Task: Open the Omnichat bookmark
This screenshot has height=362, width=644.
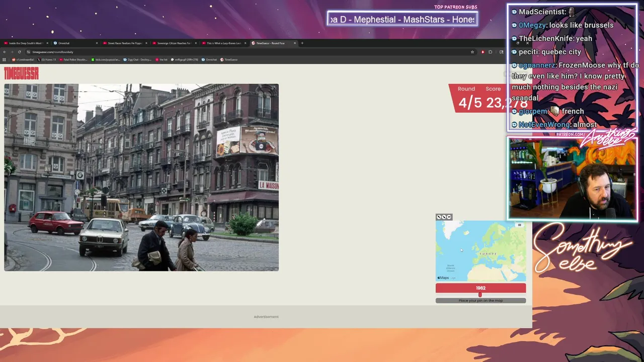Action: (x=209, y=60)
